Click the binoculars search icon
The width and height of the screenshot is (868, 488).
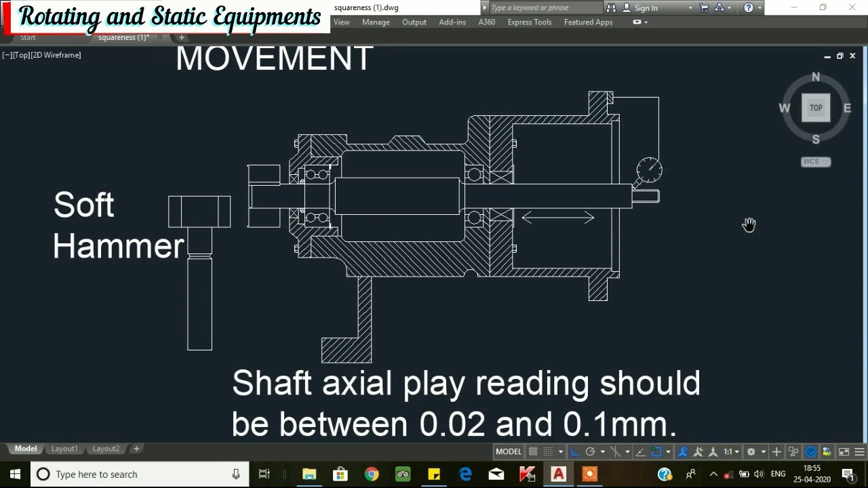coord(611,7)
